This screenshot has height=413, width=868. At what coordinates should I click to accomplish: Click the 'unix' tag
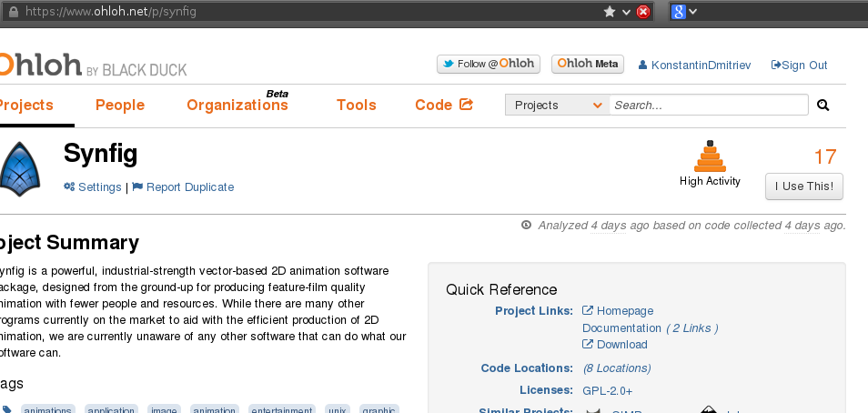pyautogui.click(x=338, y=409)
